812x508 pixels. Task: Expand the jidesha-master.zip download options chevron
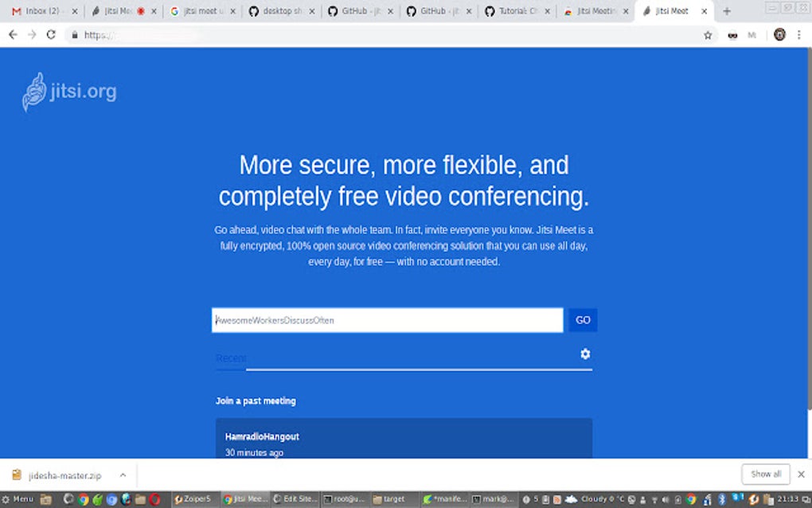coord(123,475)
